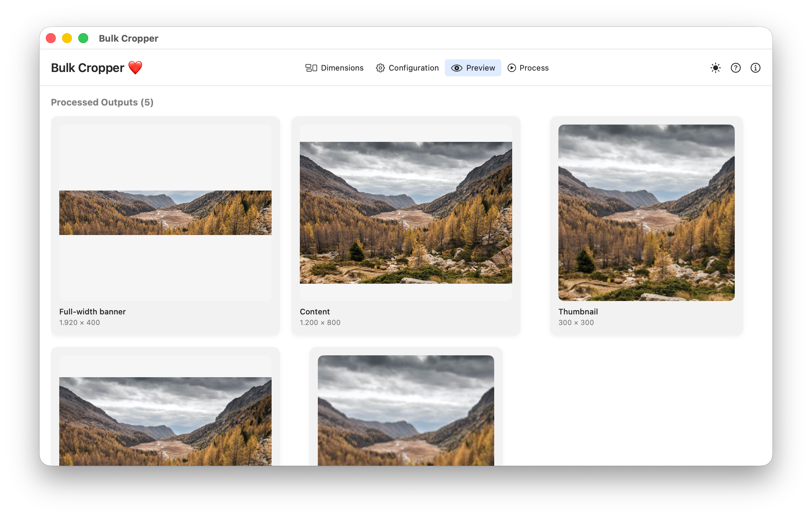
Task: Click the Dimensions layout icon
Action: coord(311,68)
